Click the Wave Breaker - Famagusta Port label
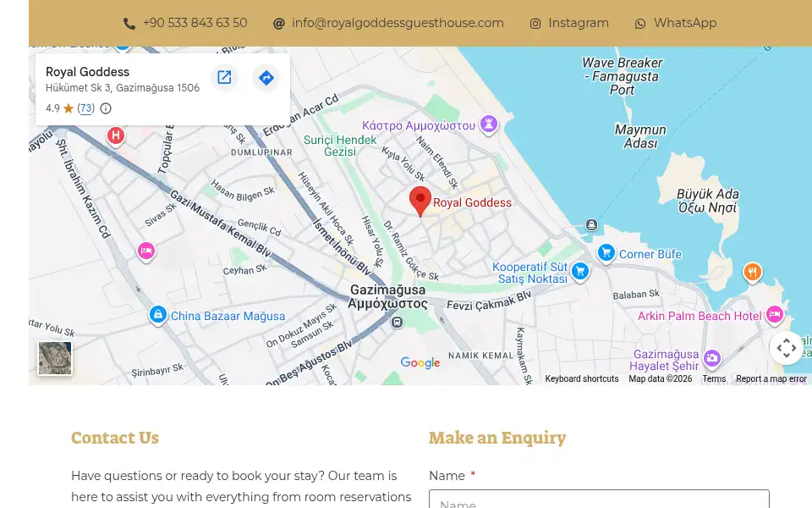This screenshot has height=508, width=812. coord(622,76)
